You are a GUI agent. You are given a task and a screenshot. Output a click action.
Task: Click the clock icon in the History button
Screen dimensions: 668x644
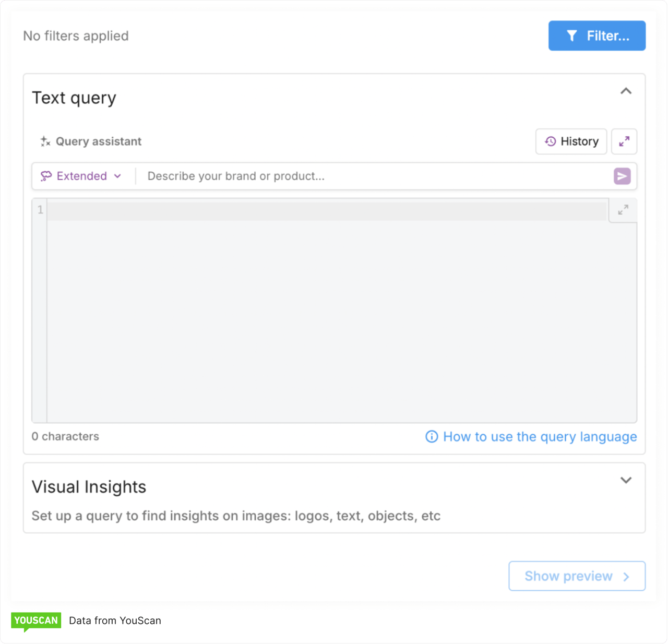(551, 141)
